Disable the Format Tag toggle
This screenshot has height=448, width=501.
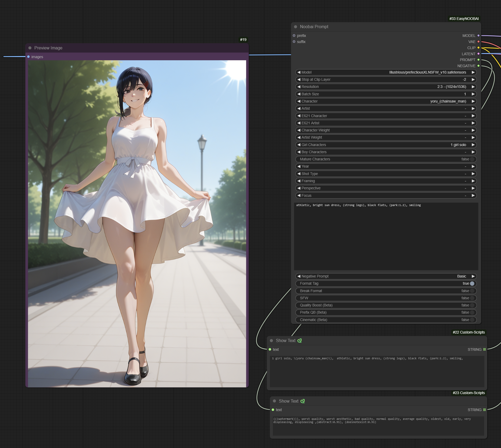click(472, 284)
